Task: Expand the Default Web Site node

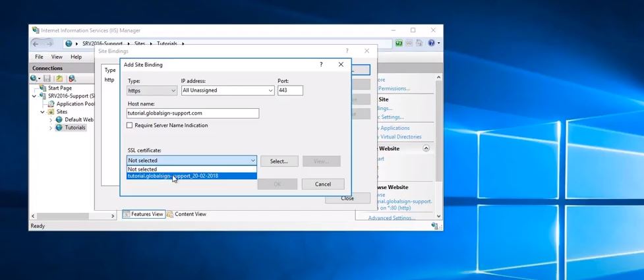Action: [51, 120]
